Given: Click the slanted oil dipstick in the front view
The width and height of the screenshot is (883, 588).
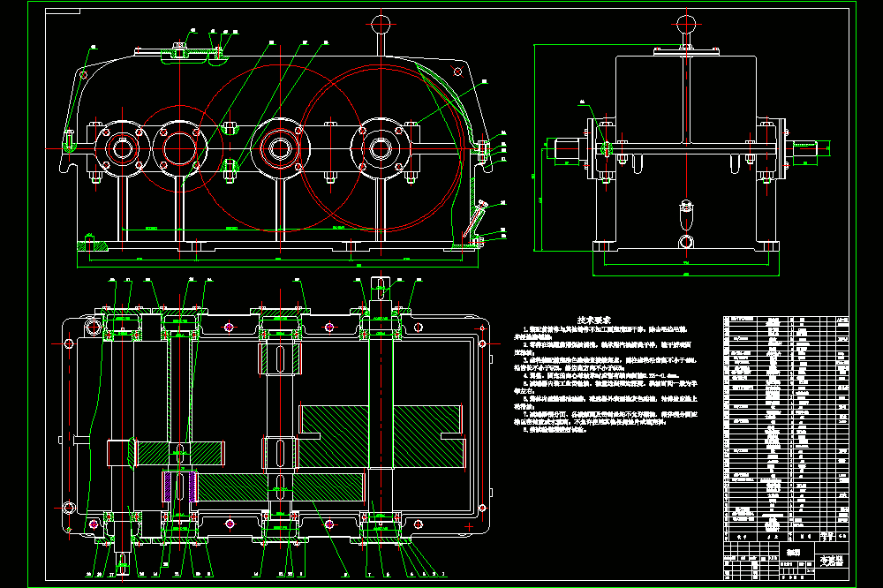Looking at the screenshot, I should coord(473,219).
